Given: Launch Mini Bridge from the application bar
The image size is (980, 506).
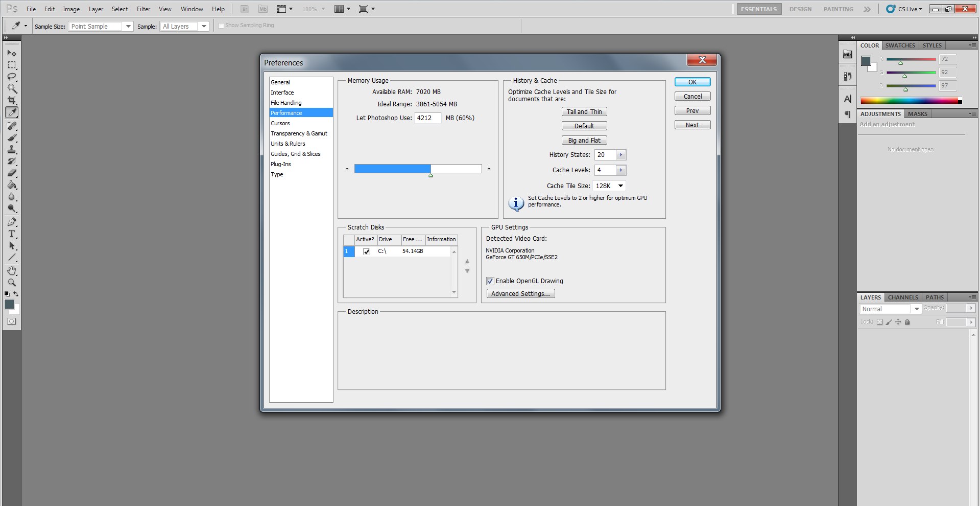Looking at the screenshot, I should coord(263,9).
